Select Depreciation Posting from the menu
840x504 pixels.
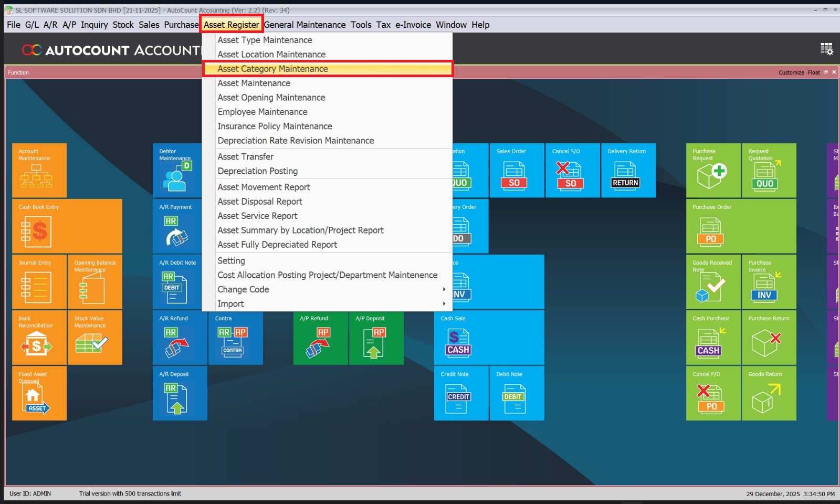258,171
